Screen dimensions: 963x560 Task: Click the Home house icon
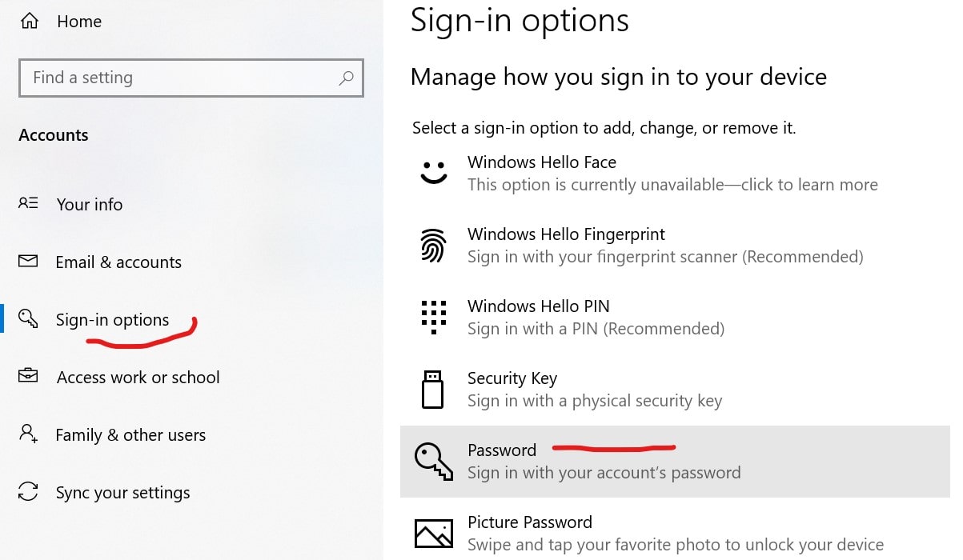click(x=29, y=22)
